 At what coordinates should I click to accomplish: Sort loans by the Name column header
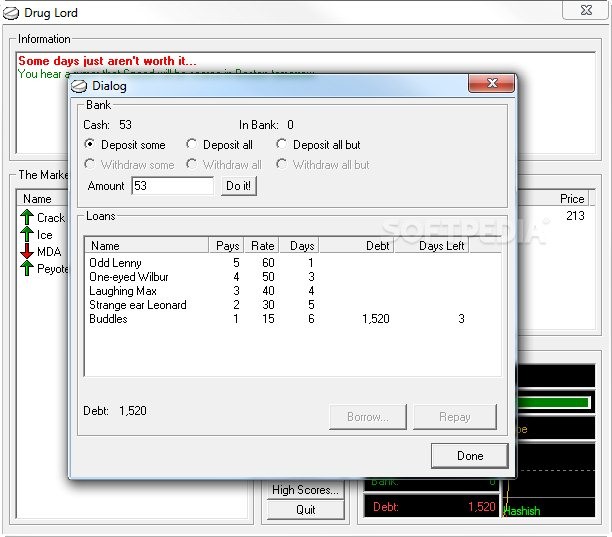point(147,246)
